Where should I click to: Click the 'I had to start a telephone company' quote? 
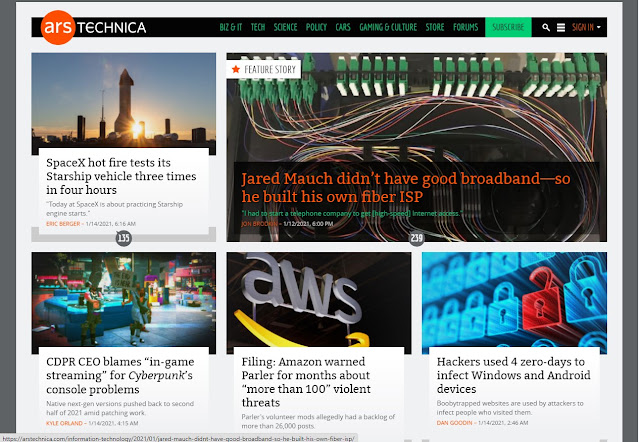pyautogui.click(x=352, y=213)
